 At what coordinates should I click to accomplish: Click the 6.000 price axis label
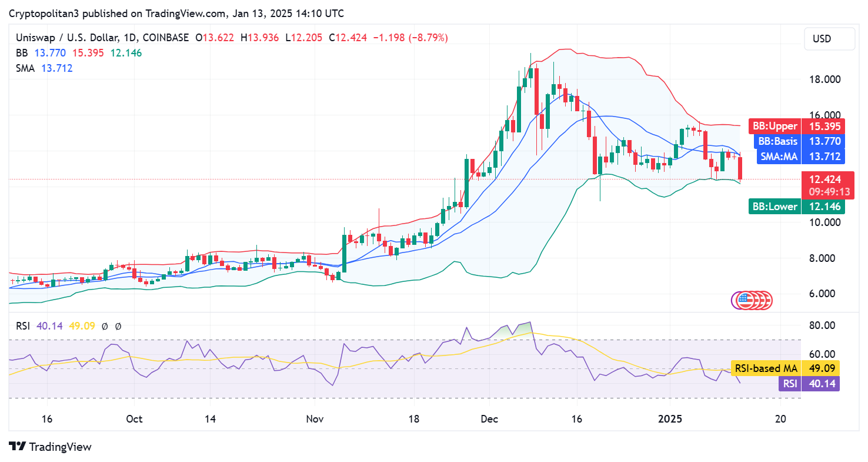[x=823, y=294]
